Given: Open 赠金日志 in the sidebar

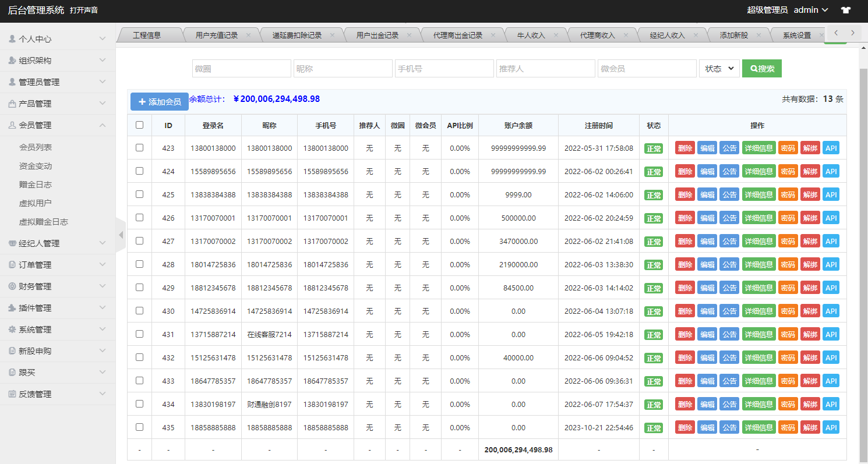Looking at the screenshot, I should point(36,185).
